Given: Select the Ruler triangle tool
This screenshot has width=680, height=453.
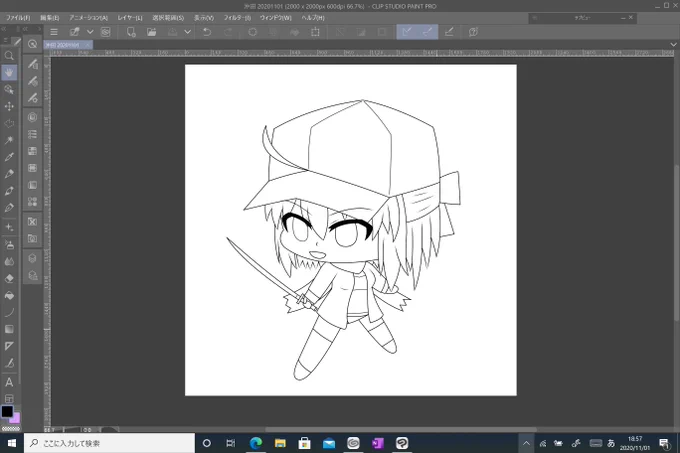Looking at the screenshot, I should [9, 346].
